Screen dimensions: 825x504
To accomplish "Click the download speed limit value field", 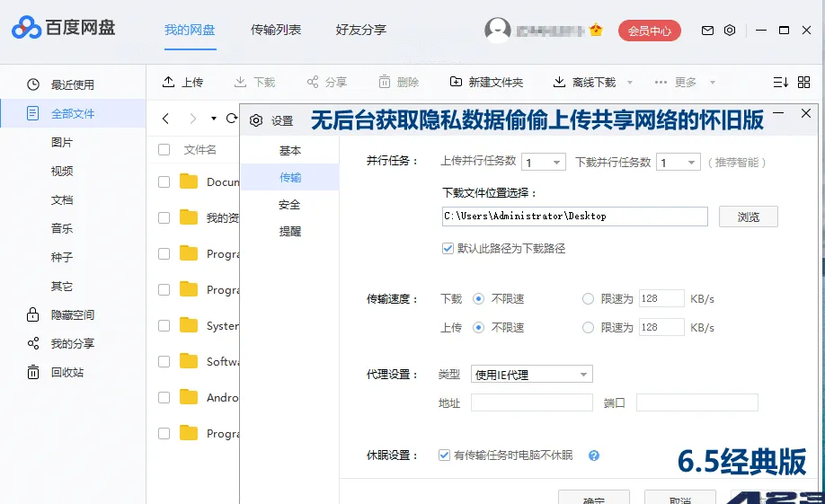I will 661,299.
